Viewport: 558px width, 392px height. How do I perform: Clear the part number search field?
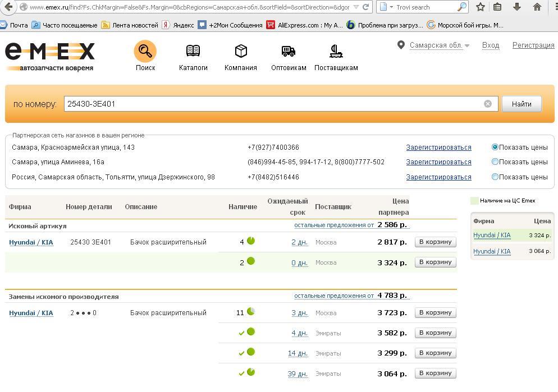pyautogui.click(x=488, y=104)
